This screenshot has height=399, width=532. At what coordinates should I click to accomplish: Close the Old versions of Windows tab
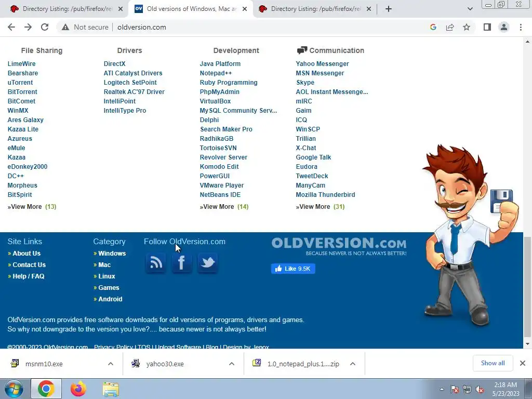245,9
